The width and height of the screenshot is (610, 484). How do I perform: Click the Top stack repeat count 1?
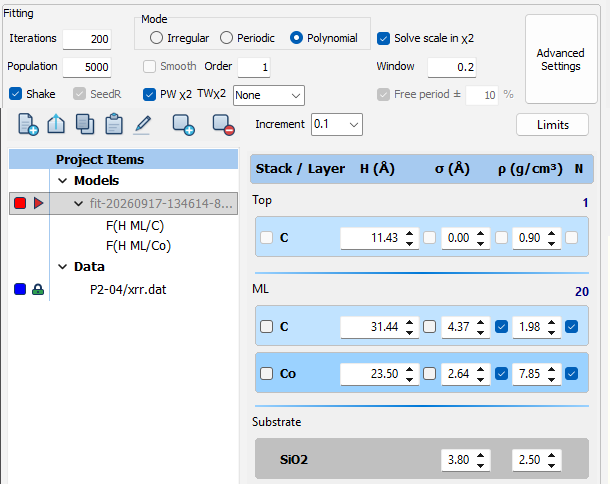pyautogui.click(x=585, y=203)
